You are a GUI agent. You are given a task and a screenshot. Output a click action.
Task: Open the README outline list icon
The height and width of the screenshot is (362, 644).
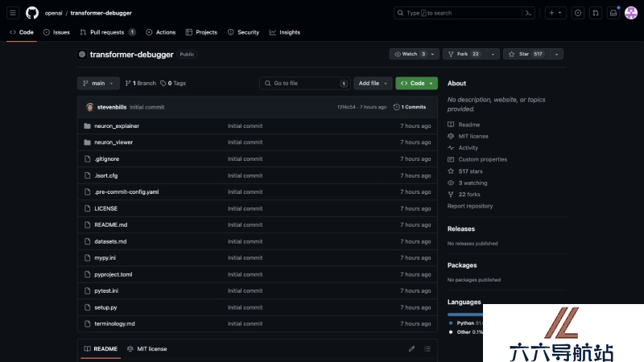coord(427,349)
